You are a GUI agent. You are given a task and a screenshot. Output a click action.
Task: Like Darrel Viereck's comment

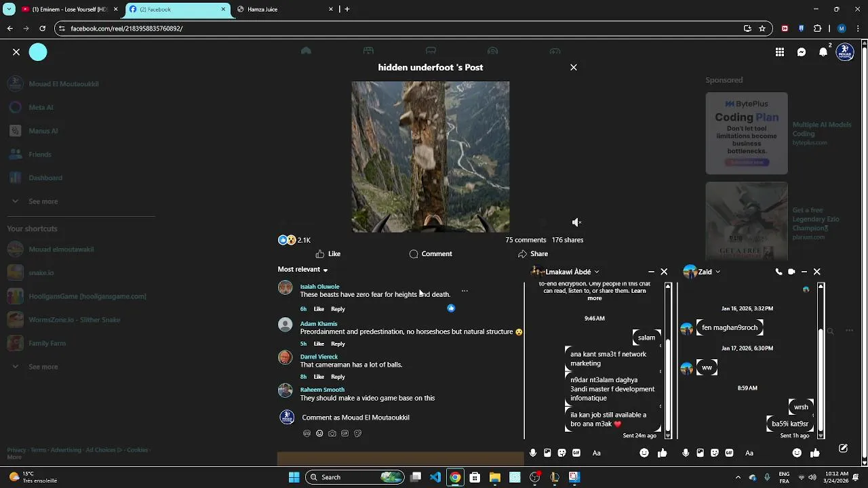319,377
